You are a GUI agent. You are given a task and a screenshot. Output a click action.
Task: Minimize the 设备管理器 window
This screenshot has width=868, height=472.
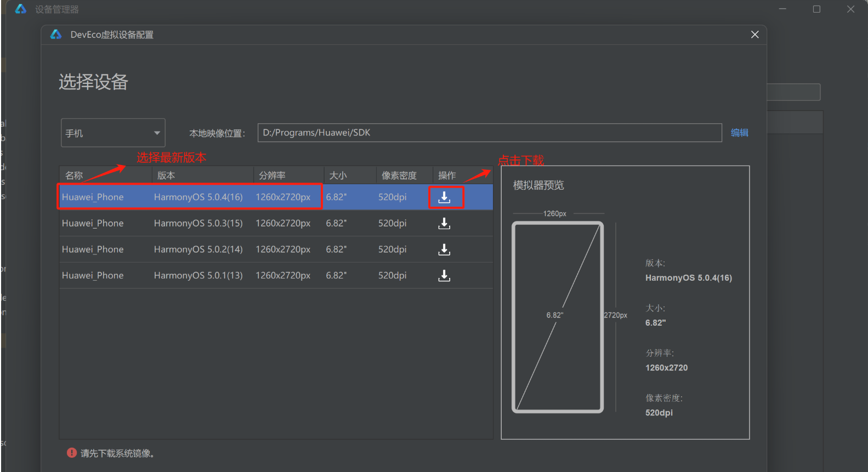point(782,9)
